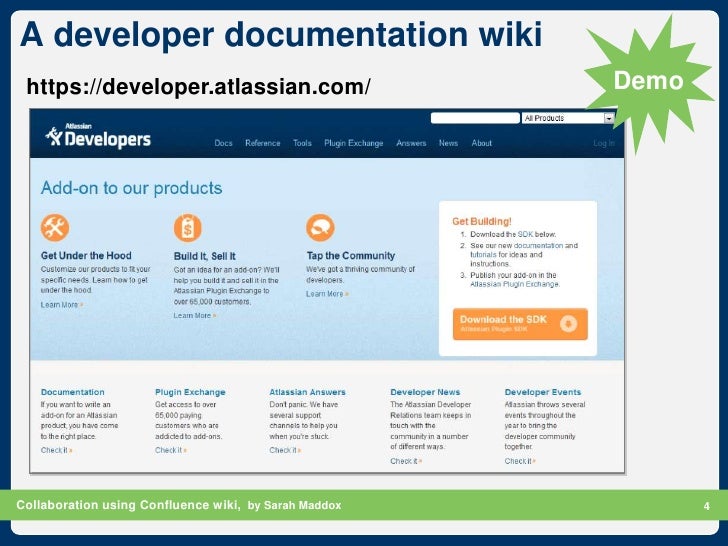Viewport: 728px width, 546px height.
Task: Open the Tools menu item
Action: [302, 143]
